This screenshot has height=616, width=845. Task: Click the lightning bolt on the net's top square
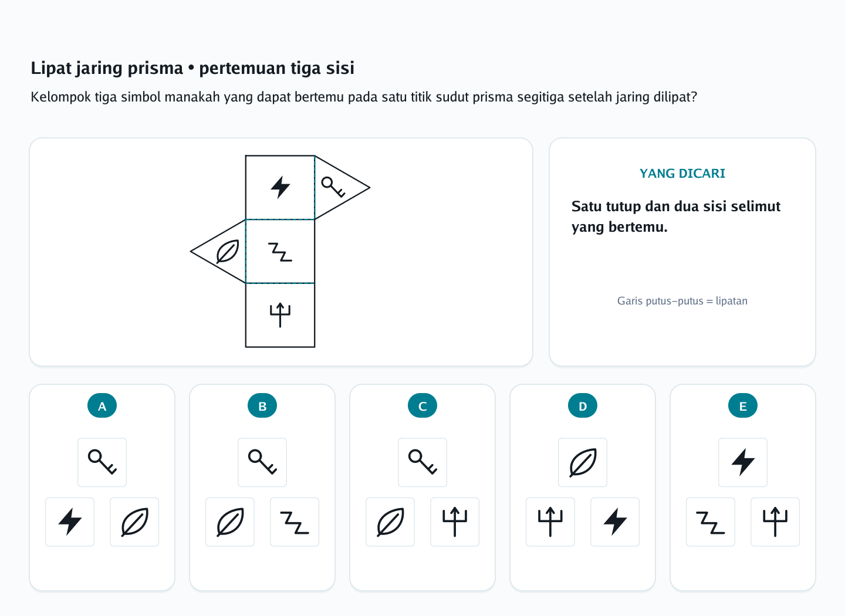click(x=280, y=187)
